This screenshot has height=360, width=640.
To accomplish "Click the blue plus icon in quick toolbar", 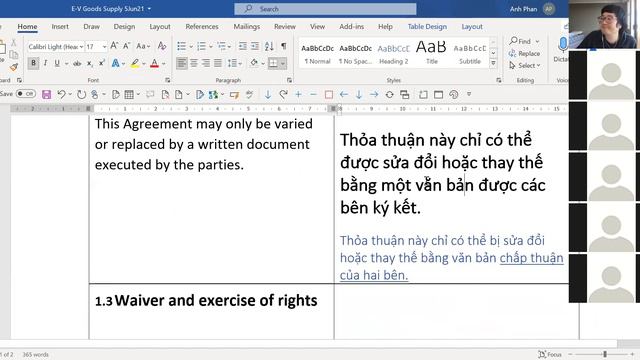I will (298, 95).
